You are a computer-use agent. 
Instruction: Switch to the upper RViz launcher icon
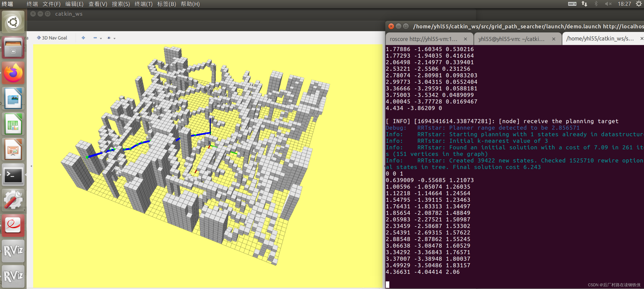pos(13,251)
